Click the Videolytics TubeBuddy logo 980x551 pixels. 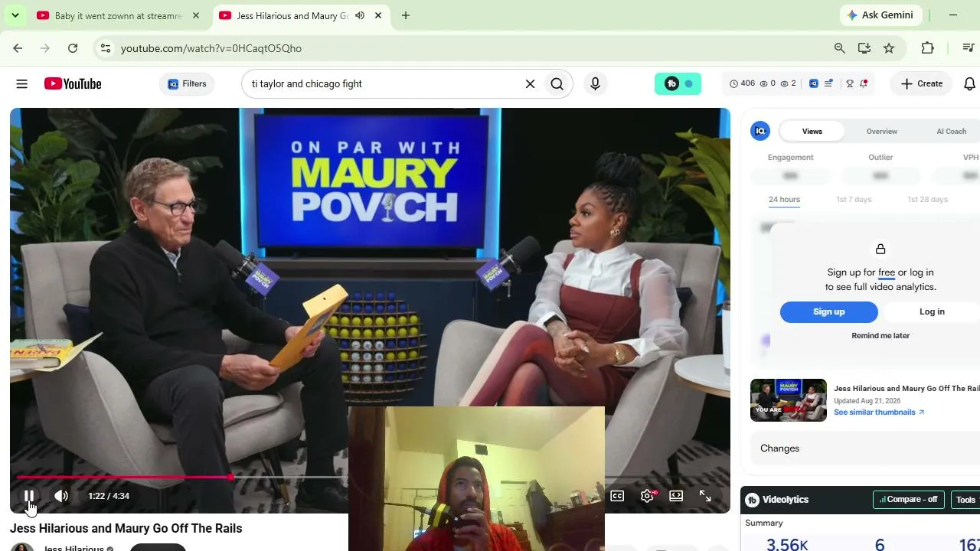click(753, 500)
